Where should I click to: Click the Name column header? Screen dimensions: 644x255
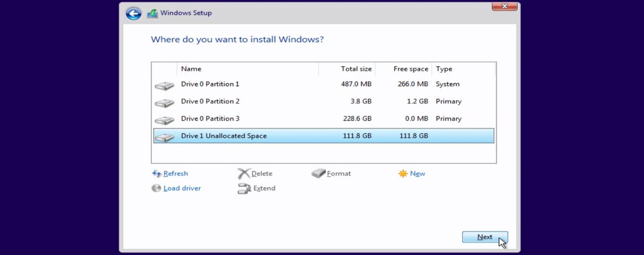coord(191,69)
